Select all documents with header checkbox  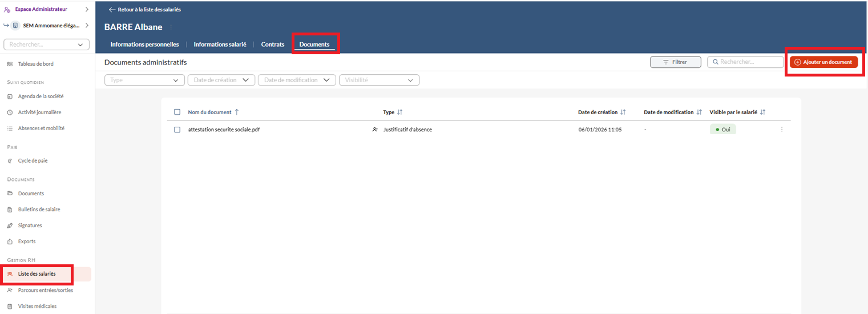click(177, 112)
